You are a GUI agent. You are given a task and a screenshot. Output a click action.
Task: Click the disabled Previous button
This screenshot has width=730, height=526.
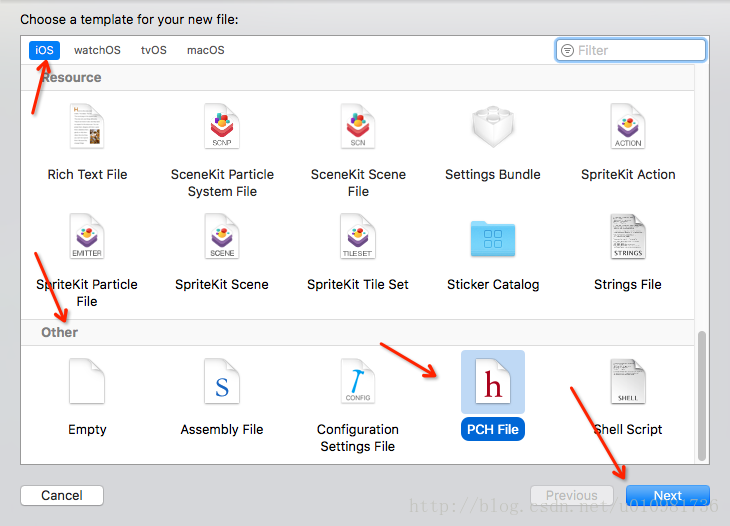pos(572,495)
